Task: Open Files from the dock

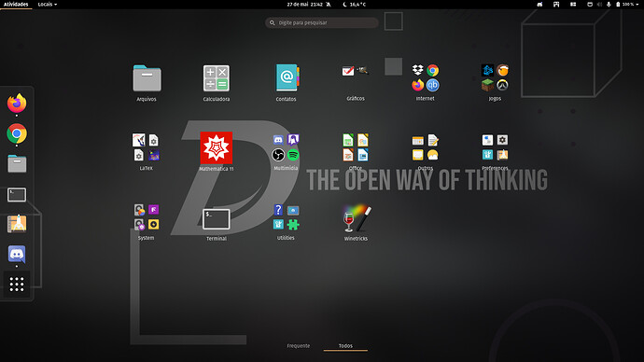Action: click(x=17, y=164)
